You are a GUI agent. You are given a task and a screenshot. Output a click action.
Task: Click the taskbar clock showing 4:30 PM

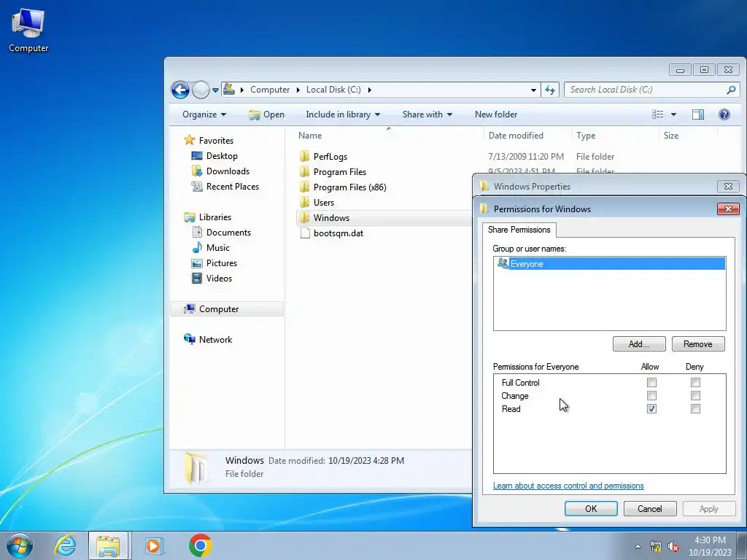click(710, 546)
